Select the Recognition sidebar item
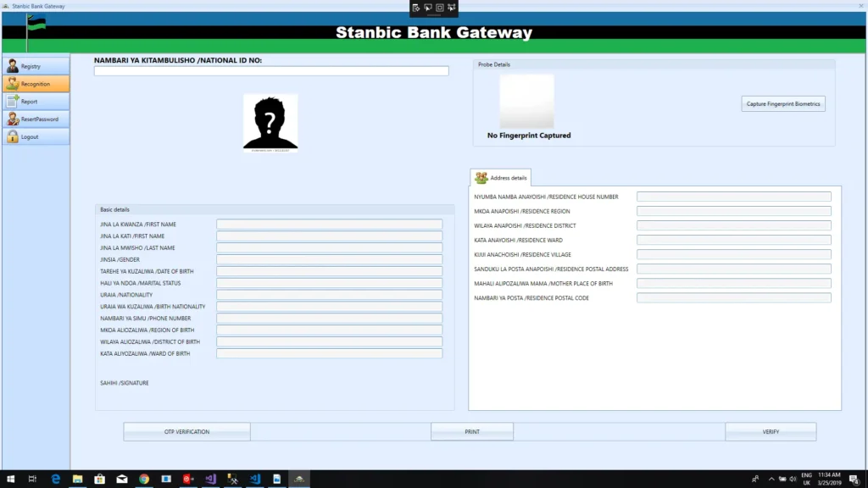The image size is (868, 488). 36,84
